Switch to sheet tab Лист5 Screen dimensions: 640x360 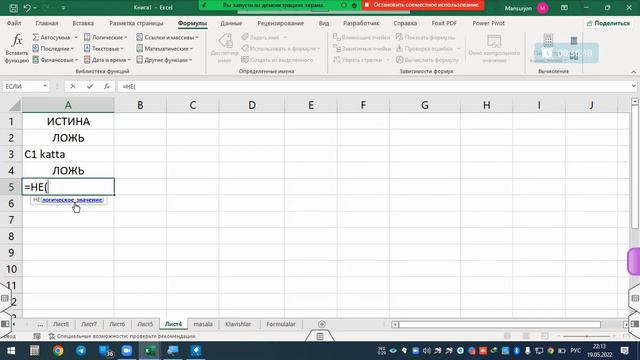[144, 324]
